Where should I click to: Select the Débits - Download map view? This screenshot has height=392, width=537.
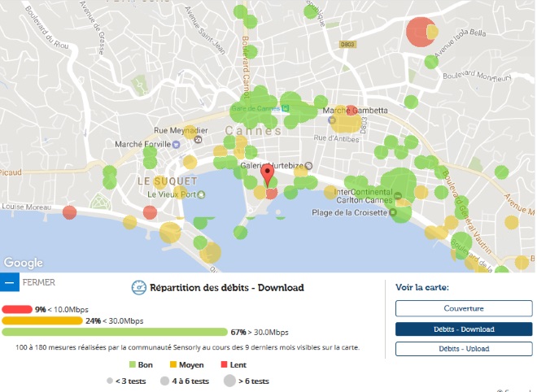tap(464, 329)
